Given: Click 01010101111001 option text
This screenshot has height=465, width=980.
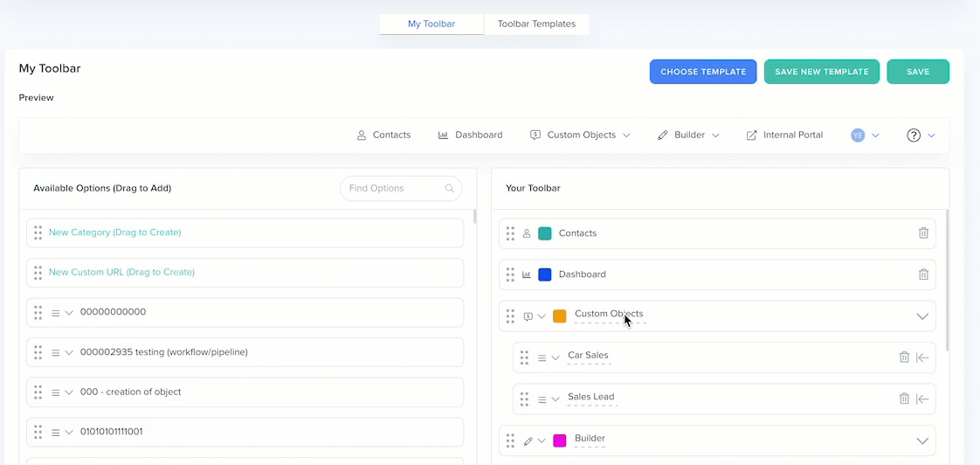Looking at the screenshot, I should pyautogui.click(x=111, y=432).
